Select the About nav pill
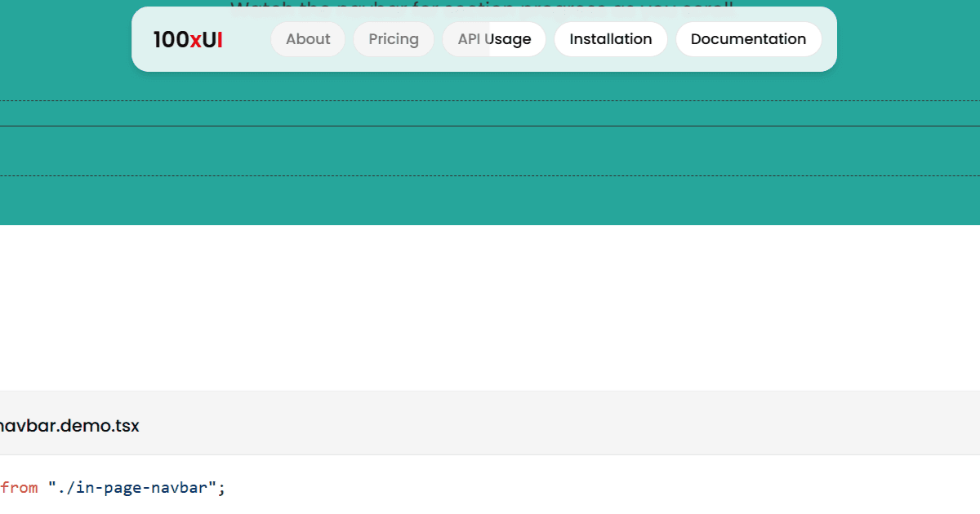Image resolution: width=980 pixels, height=514 pixels. coord(308,38)
